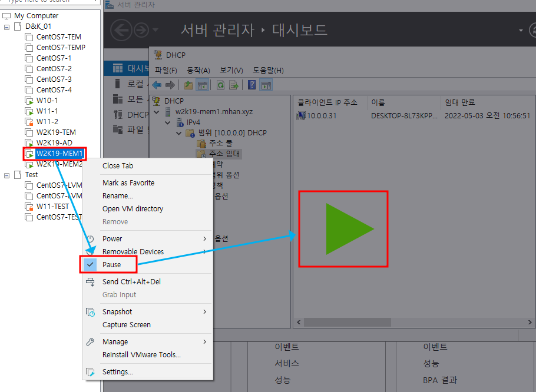Click the DHCP root icon in the console tree

pyautogui.click(x=157, y=101)
